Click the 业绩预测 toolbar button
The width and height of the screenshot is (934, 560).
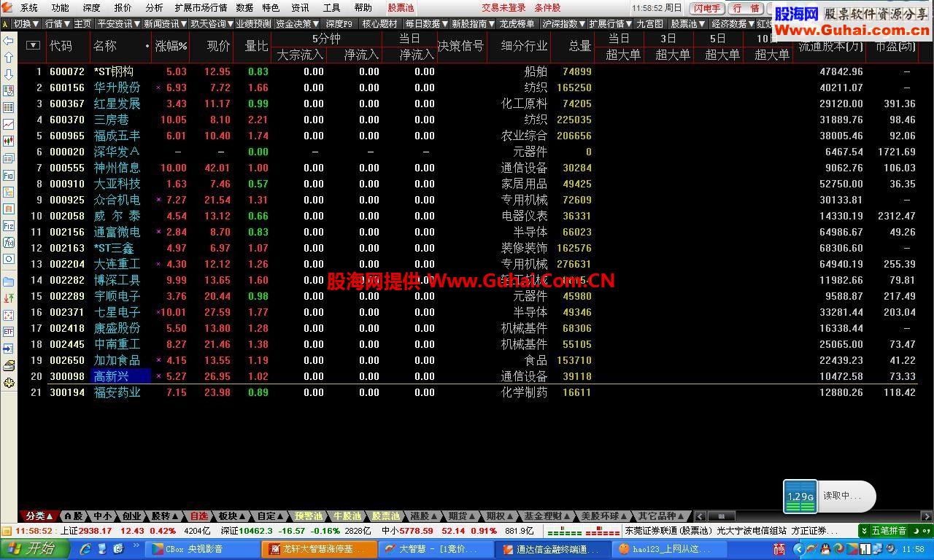pos(254,23)
